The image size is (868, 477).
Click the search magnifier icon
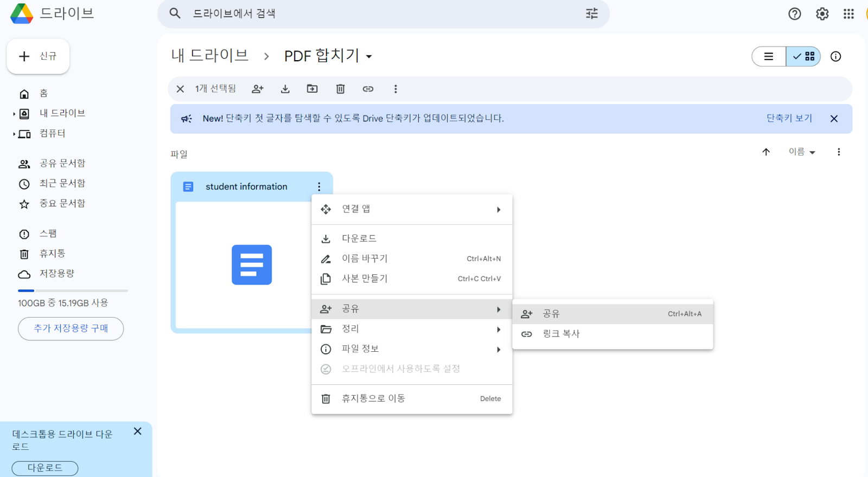tap(175, 13)
